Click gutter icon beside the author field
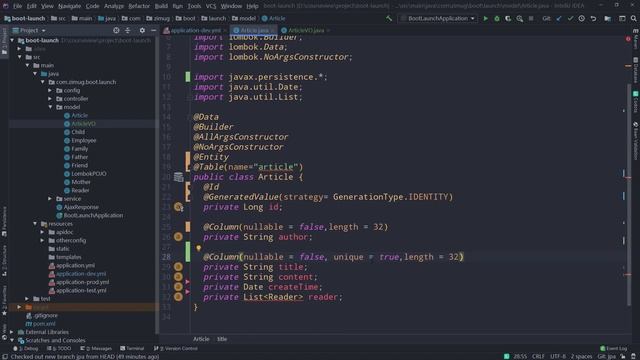Viewport: 640px width, 360px height. [x=178, y=237]
